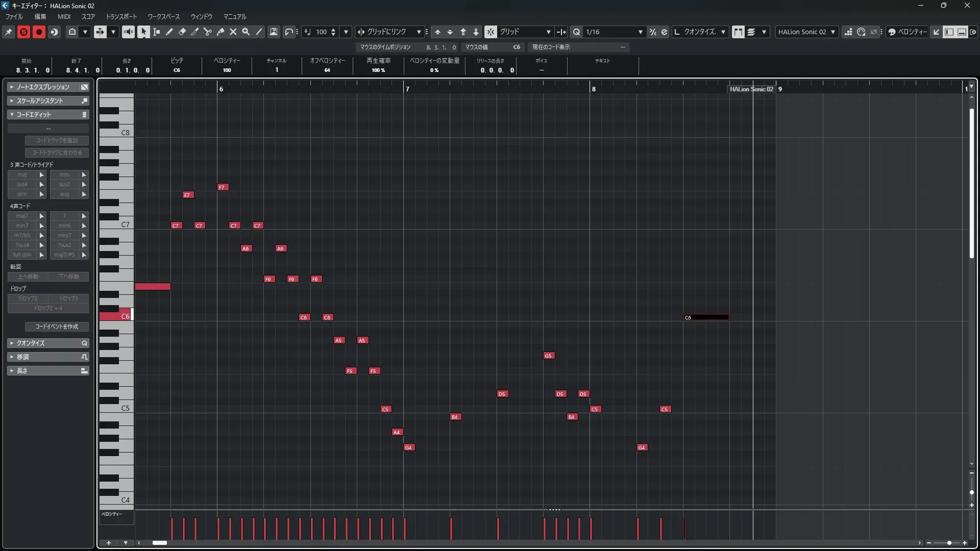Select the Mute X tool
The width and height of the screenshot is (980, 551).
[233, 32]
